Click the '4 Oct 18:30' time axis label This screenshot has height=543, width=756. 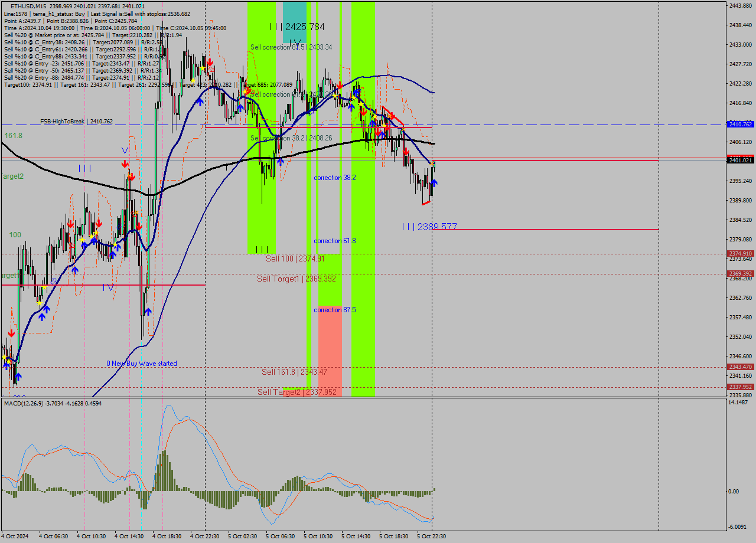[x=167, y=537]
